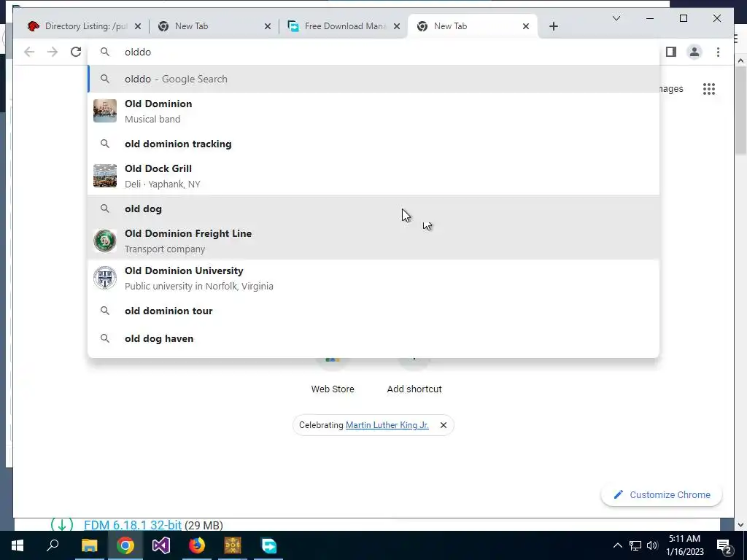Click the green download arrow icon

click(62, 524)
